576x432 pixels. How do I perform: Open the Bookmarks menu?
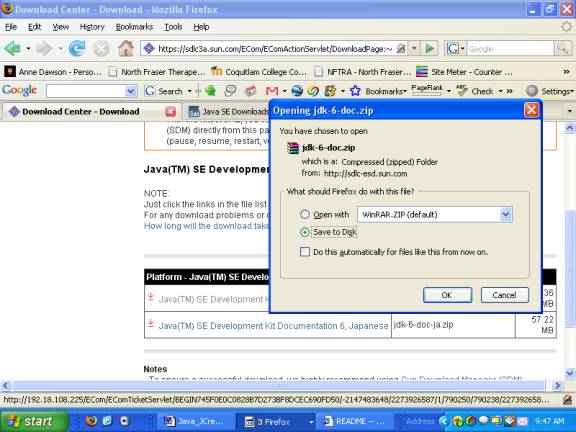point(134,27)
